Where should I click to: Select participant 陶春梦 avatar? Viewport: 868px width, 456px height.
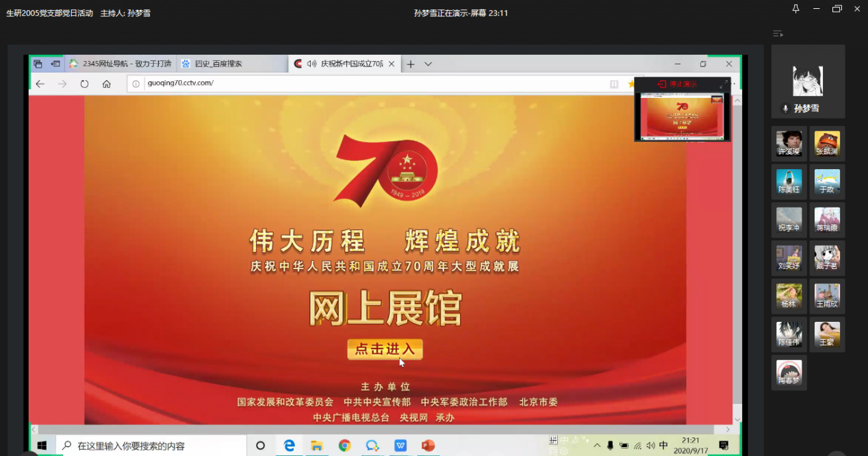pyautogui.click(x=789, y=372)
